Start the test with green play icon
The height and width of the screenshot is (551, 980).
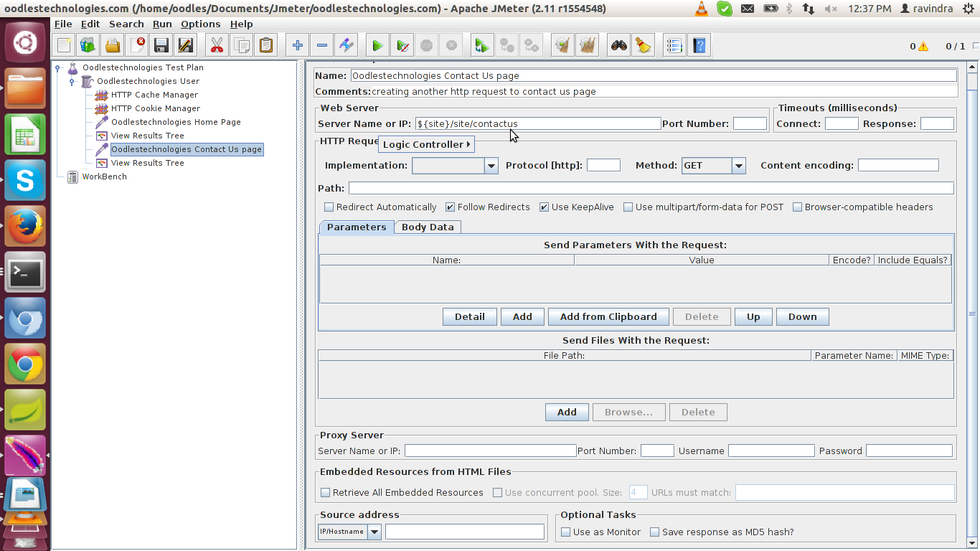pyautogui.click(x=377, y=46)
